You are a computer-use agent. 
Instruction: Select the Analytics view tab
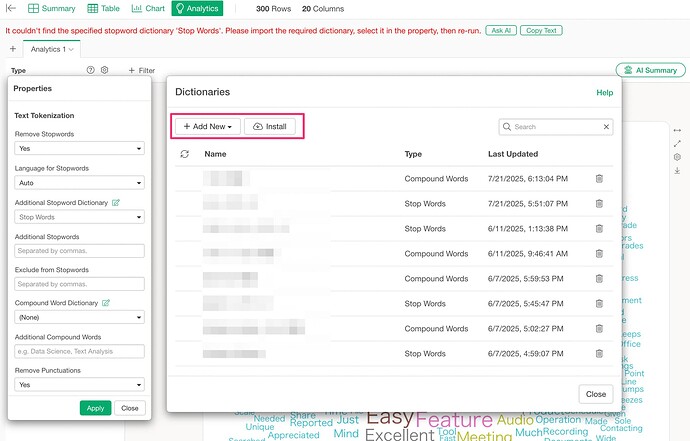[x=197, y=8]
